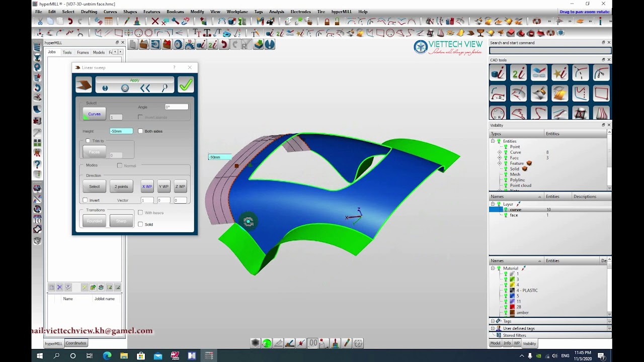Image resolution: width=644 pixels, height=362 pixels.
Task: Toggle visibility bulb for 4 - PLASTIC material
Action: coord(506,291)
